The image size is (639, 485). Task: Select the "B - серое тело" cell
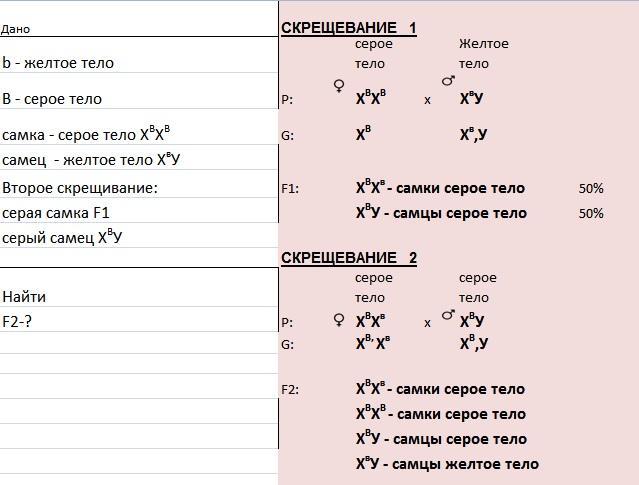[x=52, y=99]
